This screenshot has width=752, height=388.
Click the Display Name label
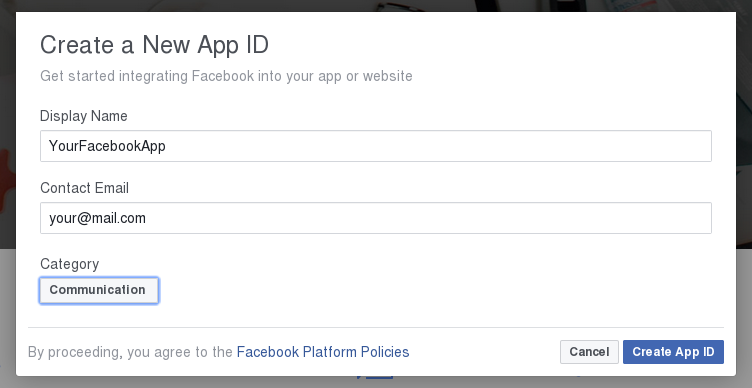[x=84, y=116]
